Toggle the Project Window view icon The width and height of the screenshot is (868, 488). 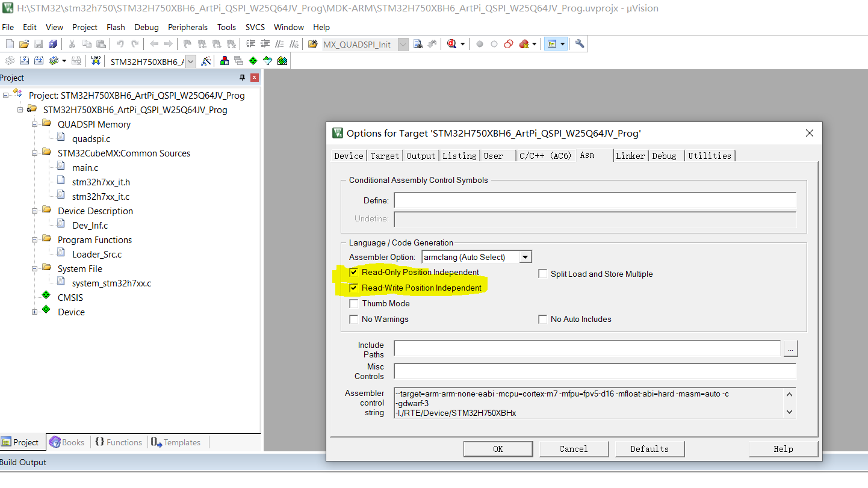pos(551,44)
